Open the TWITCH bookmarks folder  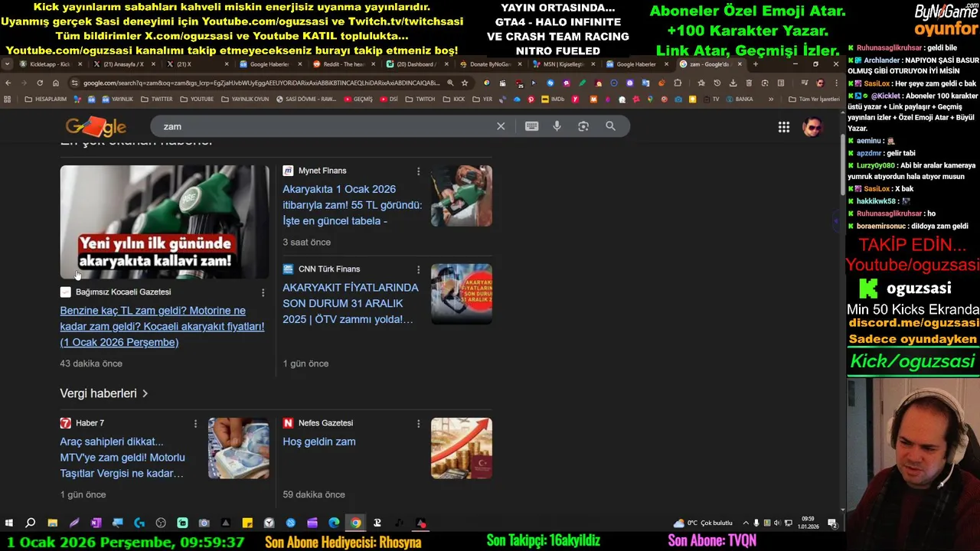(x=420, y=99)
